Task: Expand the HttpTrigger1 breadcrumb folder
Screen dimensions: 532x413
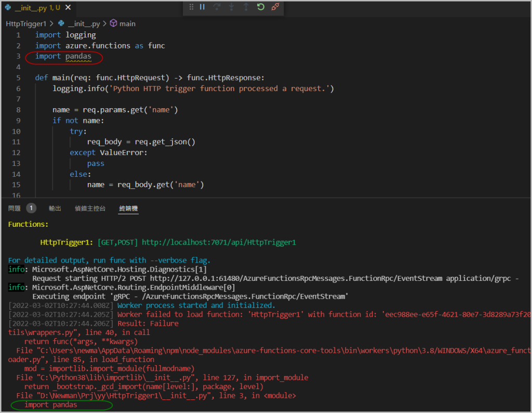Action: pyautogui.click(x=26, y=23)
